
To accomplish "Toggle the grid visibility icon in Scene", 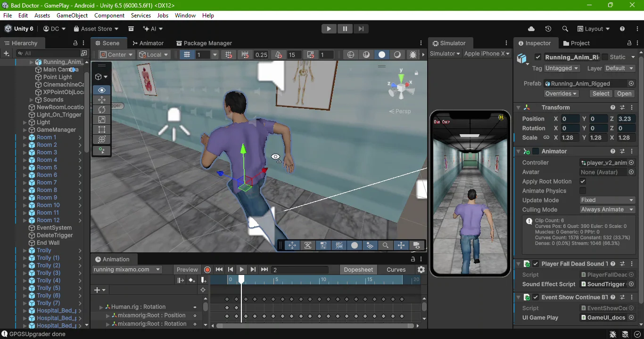I will click(x=187, y=55).
